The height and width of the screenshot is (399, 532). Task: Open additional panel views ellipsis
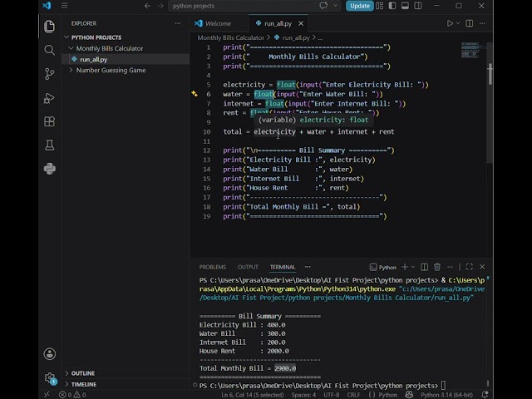(x=308, y=267)
